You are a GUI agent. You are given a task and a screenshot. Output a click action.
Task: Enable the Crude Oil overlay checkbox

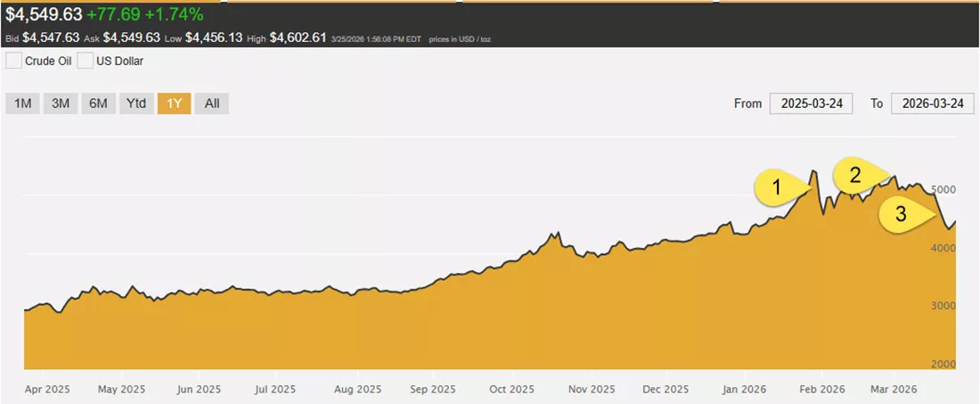tap(12, 62)
